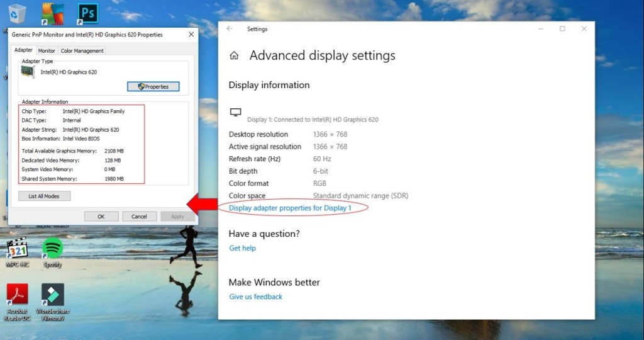Launch the Wondershare Filmora9 shortcut

coord(53,295)
